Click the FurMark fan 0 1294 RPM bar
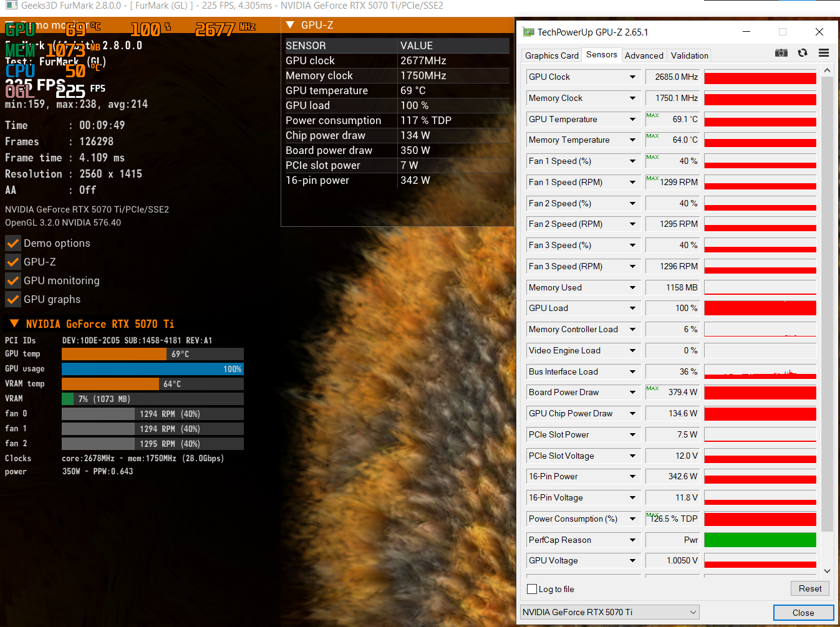The image size is (840, 627). pos(153,414)
